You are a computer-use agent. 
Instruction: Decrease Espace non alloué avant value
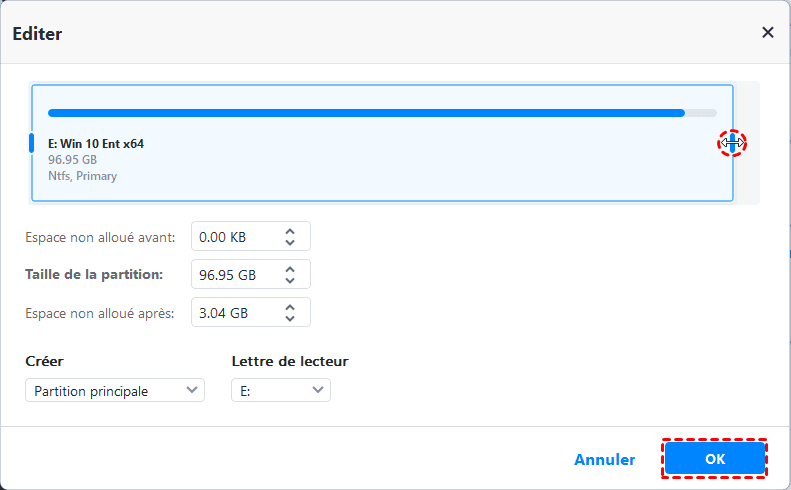[x=290, y=243]
